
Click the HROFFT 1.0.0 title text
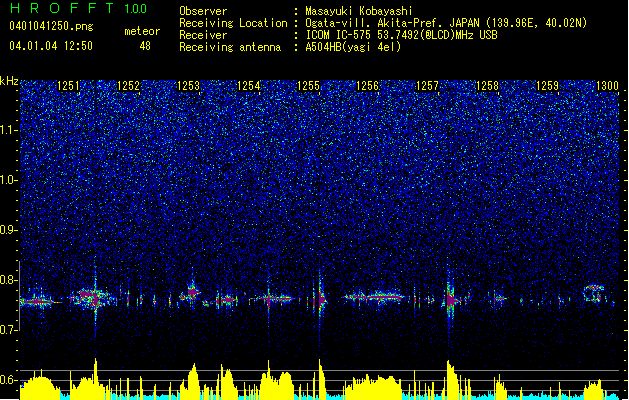tap(79, 8)
